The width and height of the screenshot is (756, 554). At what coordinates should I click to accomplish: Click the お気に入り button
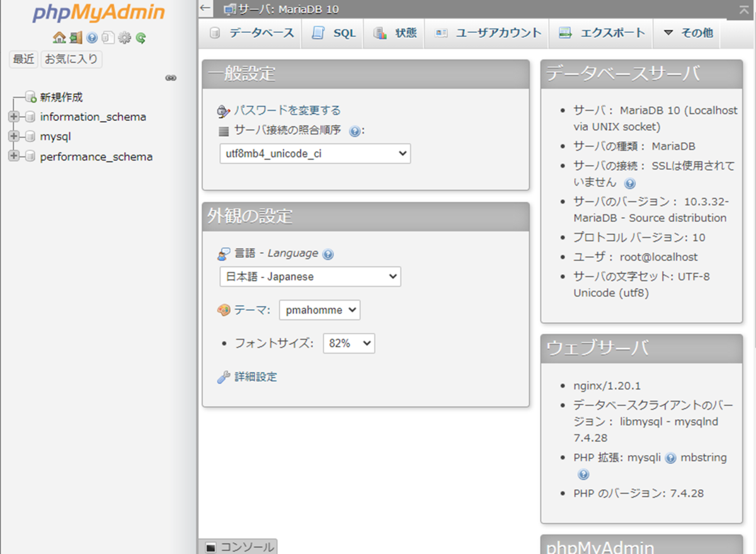click(71, 59)
